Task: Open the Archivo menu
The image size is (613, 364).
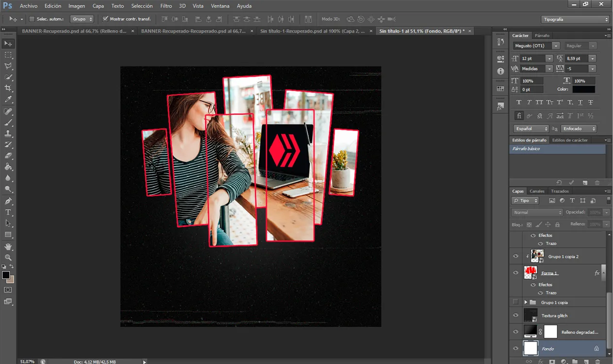Action: 29,6
